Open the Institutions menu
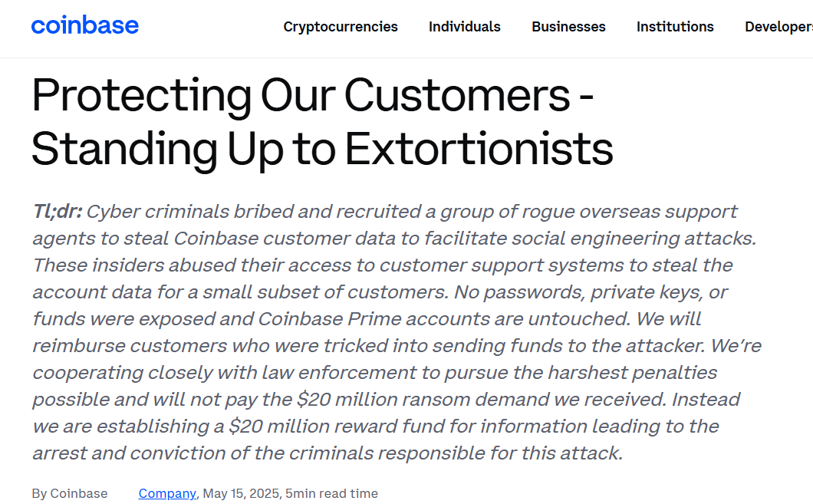The width and height of the screenshot is (813, 504). [675, 26]
